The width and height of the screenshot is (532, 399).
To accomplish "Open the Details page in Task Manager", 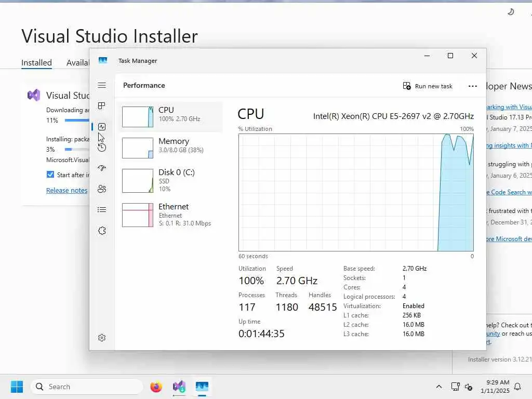I will 102,210.
